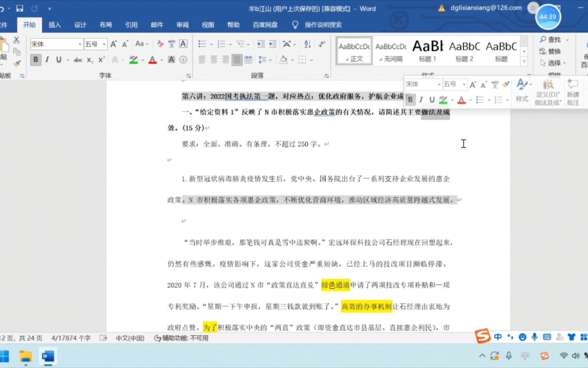Open the 选择 dropdown in editing group
Image resolution: width=588 pixels, height=368 pixels.
tap(553, 63)
